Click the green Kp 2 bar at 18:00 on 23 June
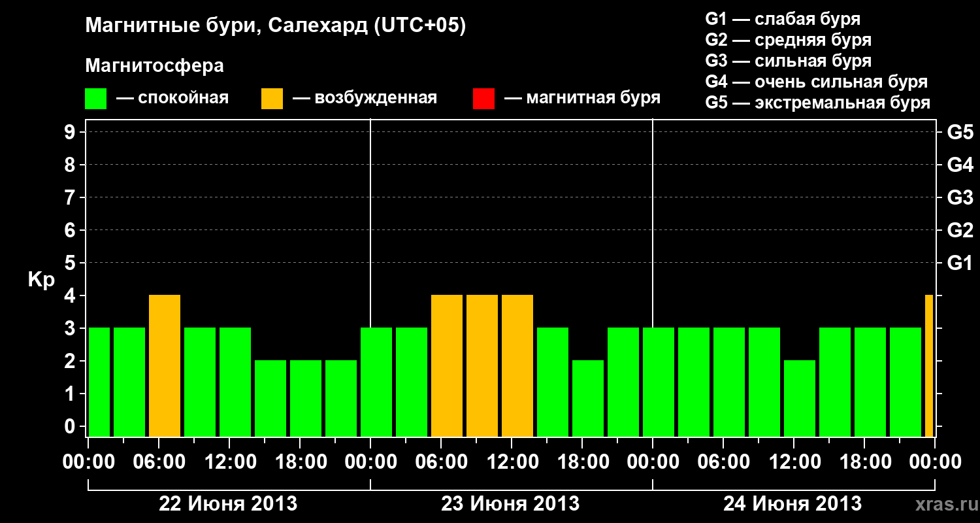 pyautogui.click(x=588, y=399)
